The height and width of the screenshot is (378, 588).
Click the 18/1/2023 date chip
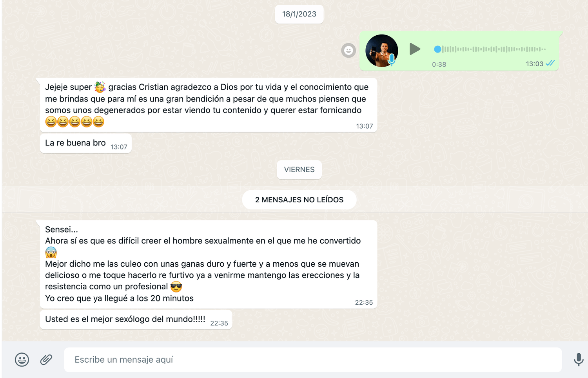299,14
